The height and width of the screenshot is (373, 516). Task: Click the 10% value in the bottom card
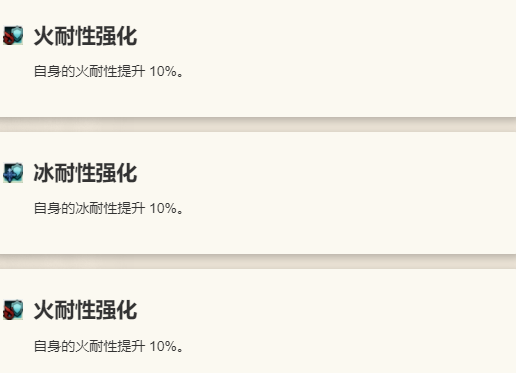(163, 346)
